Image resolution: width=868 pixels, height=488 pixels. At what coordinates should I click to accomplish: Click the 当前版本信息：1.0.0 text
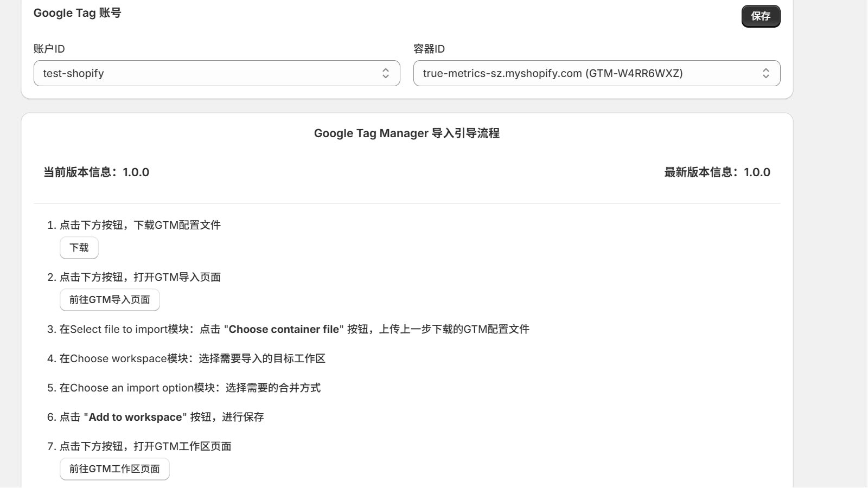pos(96,172)
